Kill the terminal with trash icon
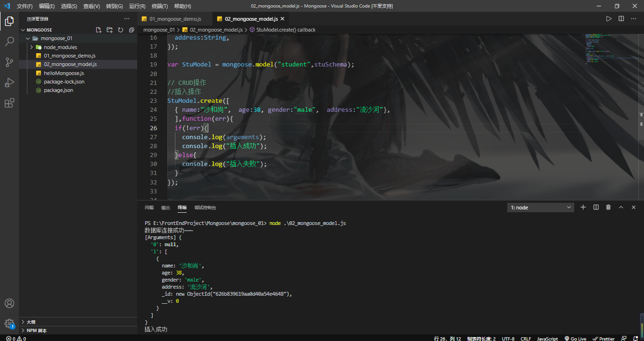 click(x=608, y=208)
